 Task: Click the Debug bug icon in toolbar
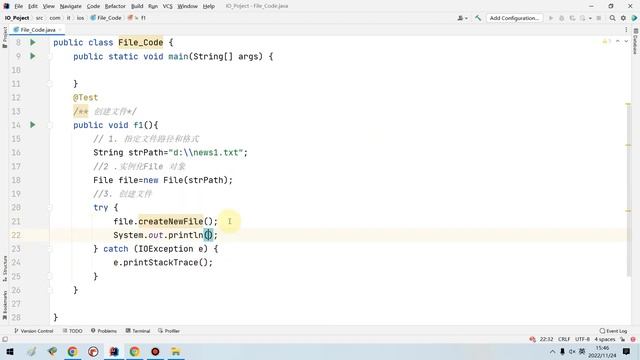[562, 18]
